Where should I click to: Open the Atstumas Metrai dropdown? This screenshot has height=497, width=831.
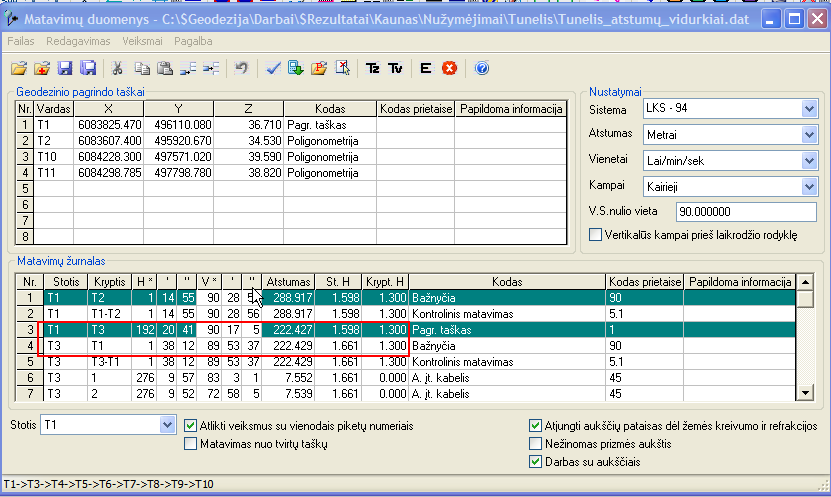click(809, 135)
